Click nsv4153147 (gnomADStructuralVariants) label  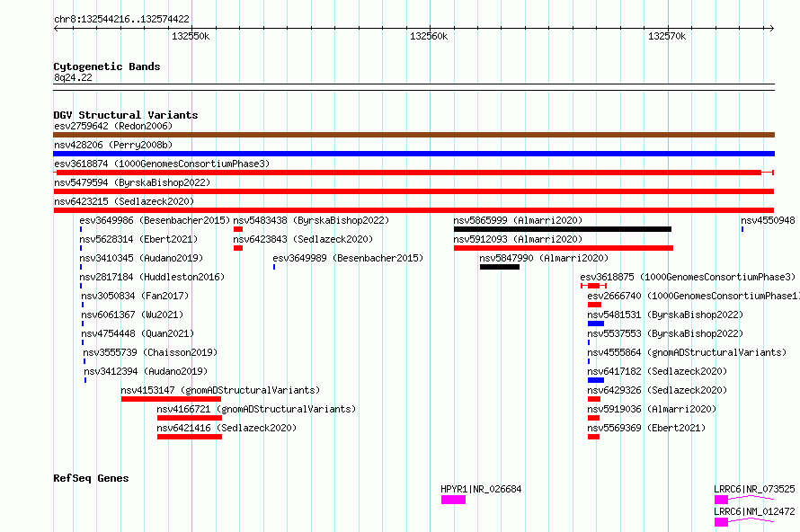coord(220,390)
